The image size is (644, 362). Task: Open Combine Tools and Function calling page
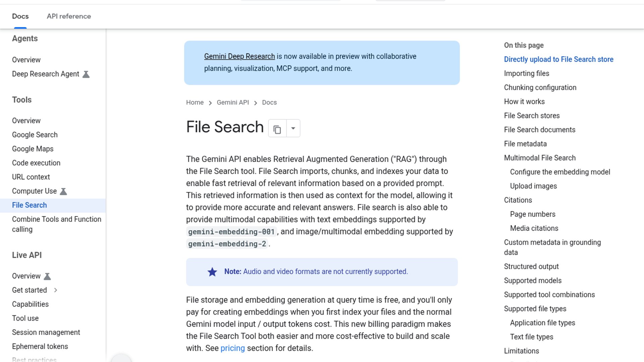click(x=57, y=224)
